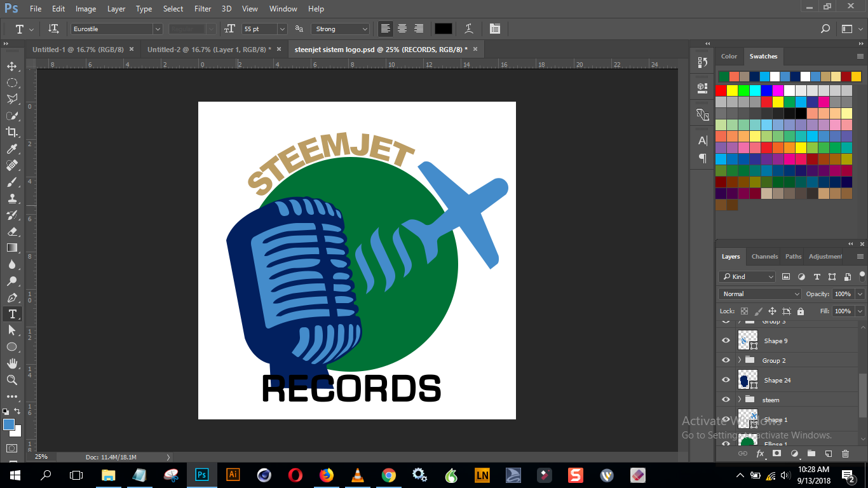868x488 pixels.
Task: Select the Eyedropper tool
Action: click(x=11, y=149)
